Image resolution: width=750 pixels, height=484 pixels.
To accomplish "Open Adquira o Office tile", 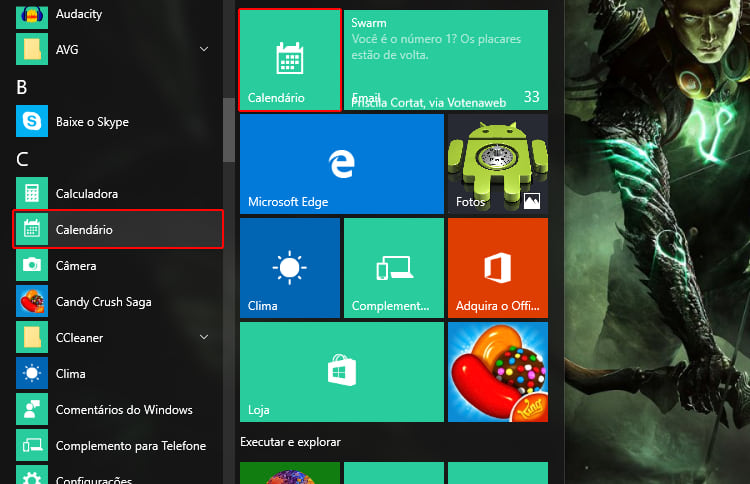I will (498, 268).
